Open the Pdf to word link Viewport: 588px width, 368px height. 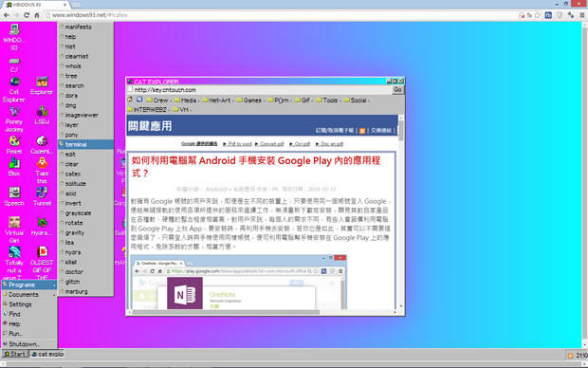[x=237, y=143]
